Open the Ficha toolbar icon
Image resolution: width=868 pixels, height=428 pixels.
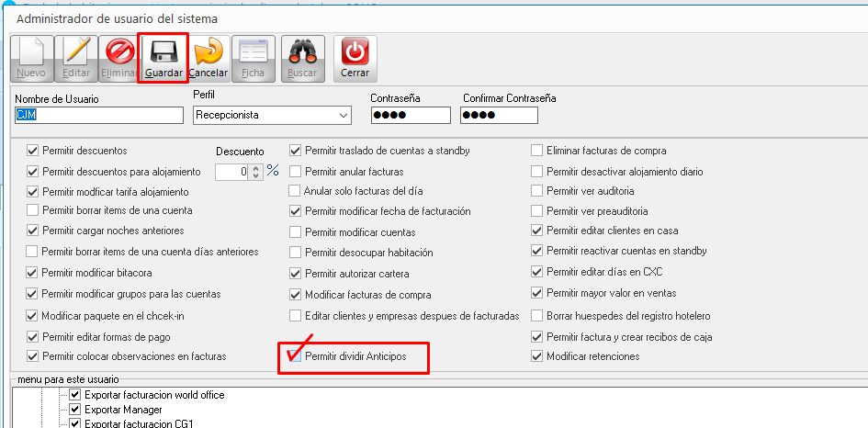tap(253, 58)
